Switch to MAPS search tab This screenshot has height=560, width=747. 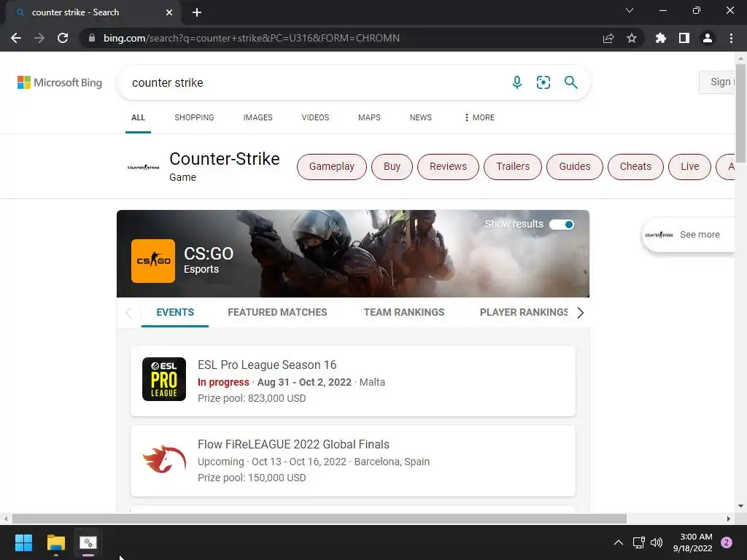coord(369,117)
